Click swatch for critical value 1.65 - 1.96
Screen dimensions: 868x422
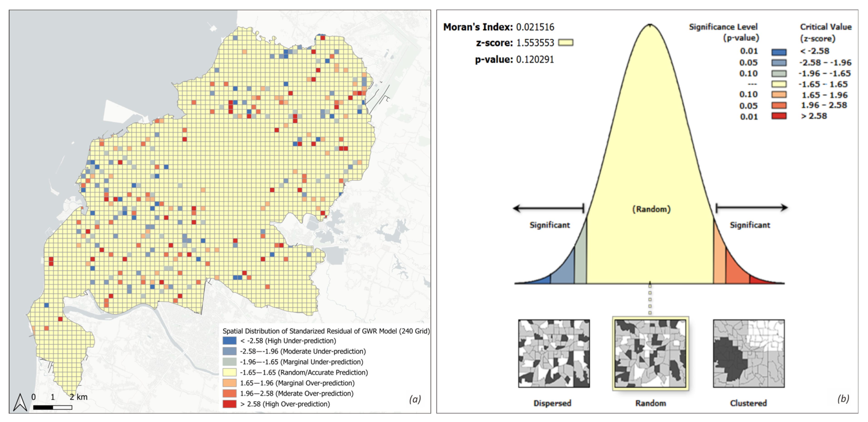pyautogui.click(x=779, y=94)
